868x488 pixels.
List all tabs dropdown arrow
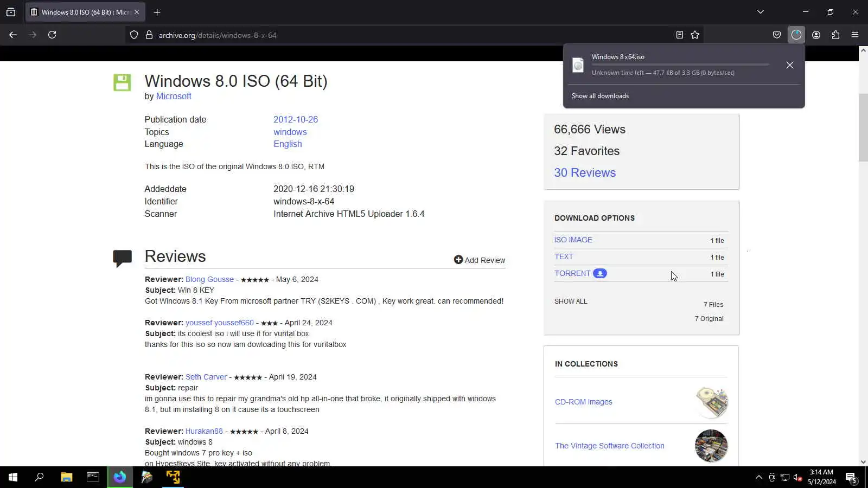[x=761, y=12]
